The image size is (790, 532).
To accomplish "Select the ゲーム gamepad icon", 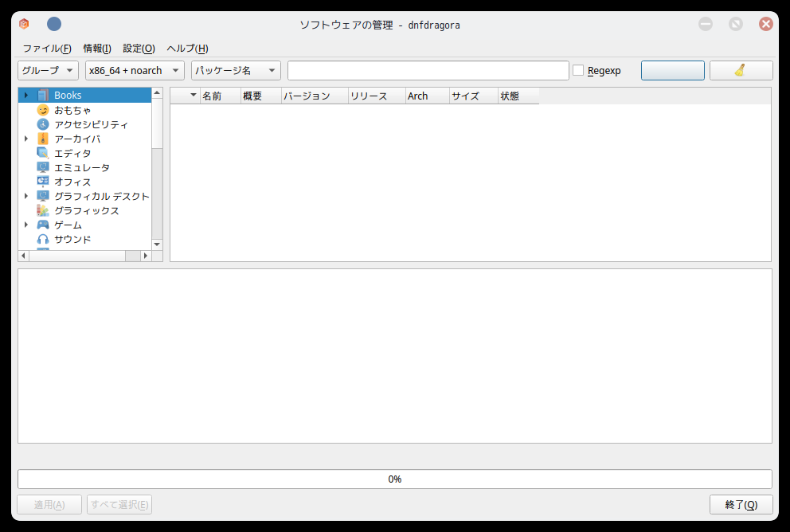I will (43, 225).
